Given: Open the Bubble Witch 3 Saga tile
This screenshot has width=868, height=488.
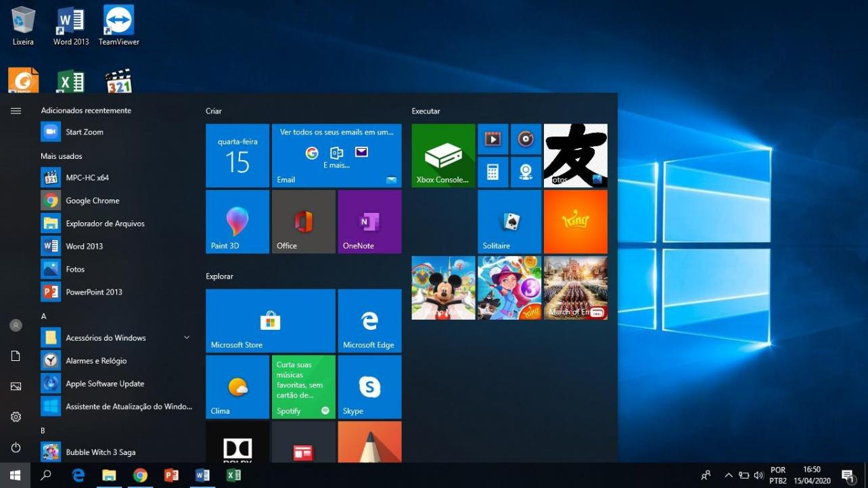Looking at the screenshot, I should pyautogui.click(x=509, y=288).
